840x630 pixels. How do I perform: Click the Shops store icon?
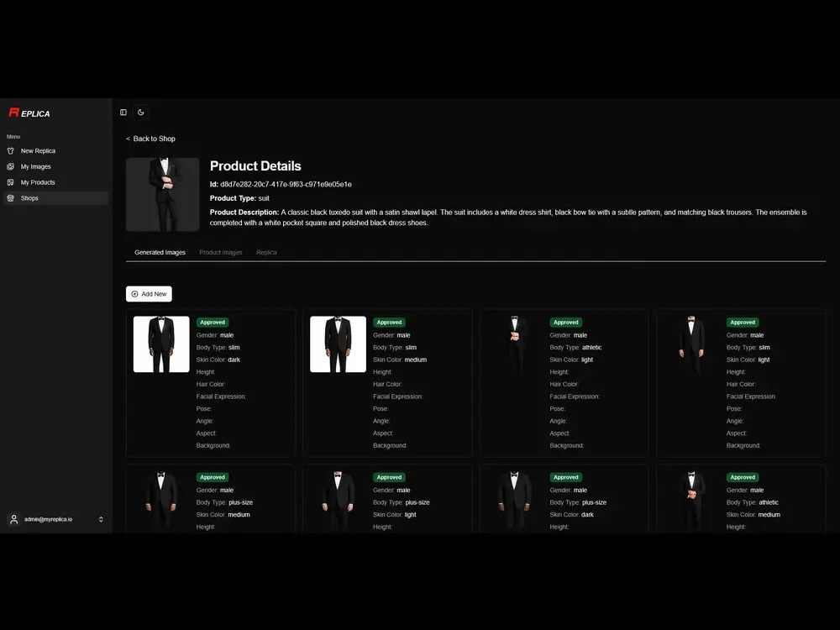click(11, 198)
